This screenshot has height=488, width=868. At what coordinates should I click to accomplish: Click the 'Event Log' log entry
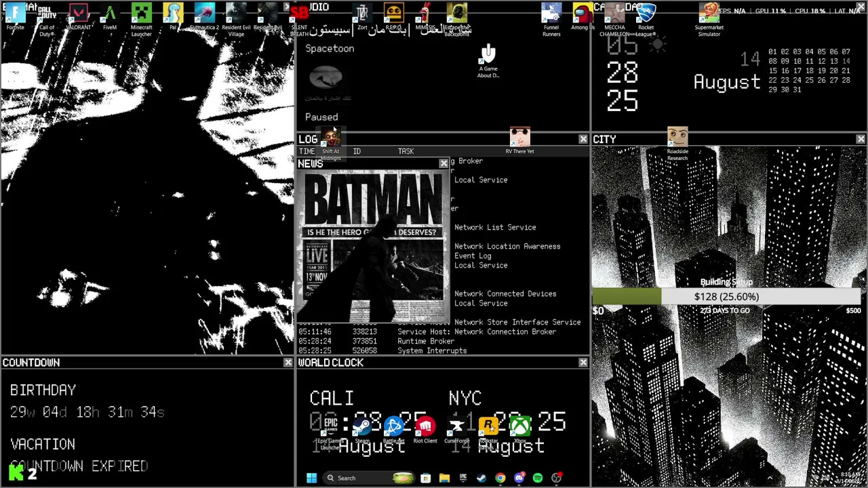[473, 256]
